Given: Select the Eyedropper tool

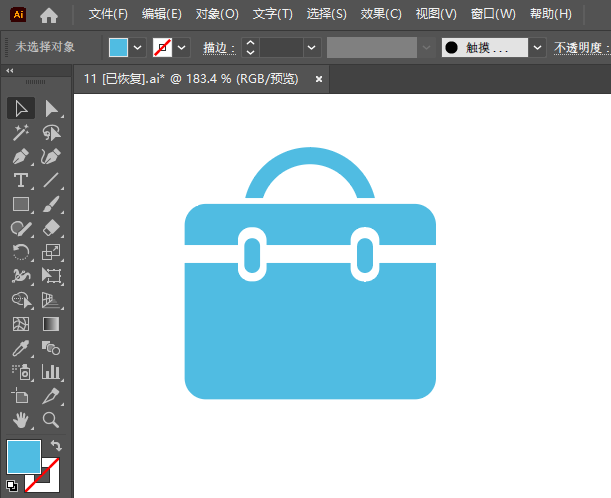Looking at the screenshot, I should pyautogui.click(x=21, y=348).
